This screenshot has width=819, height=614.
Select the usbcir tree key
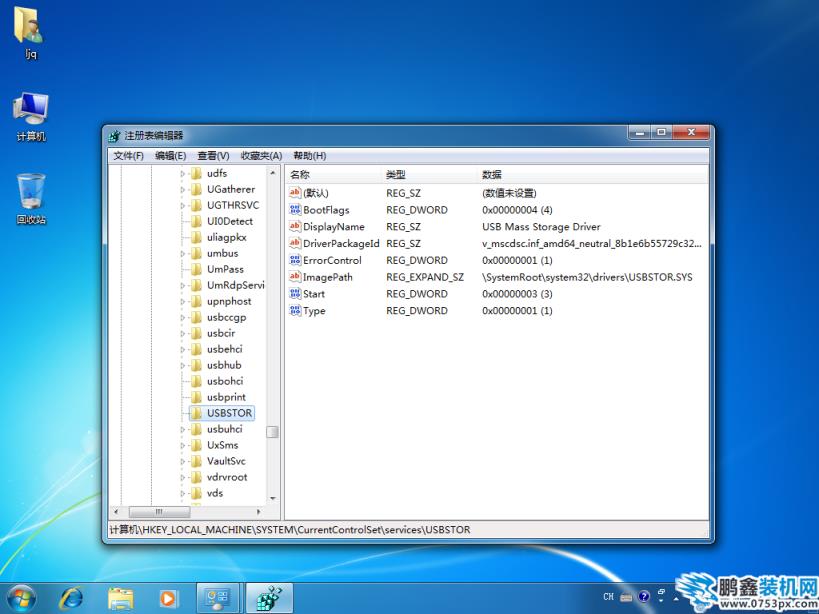point(221,333)
